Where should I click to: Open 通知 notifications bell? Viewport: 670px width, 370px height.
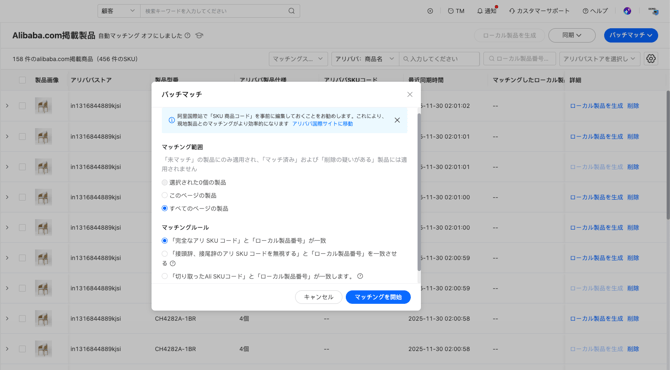point(487,11)
